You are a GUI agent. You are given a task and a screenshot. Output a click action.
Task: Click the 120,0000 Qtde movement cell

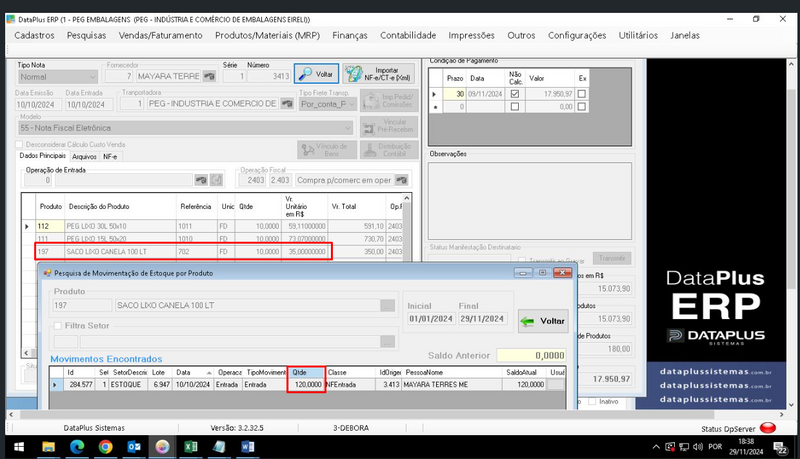[x=307, y=385]
